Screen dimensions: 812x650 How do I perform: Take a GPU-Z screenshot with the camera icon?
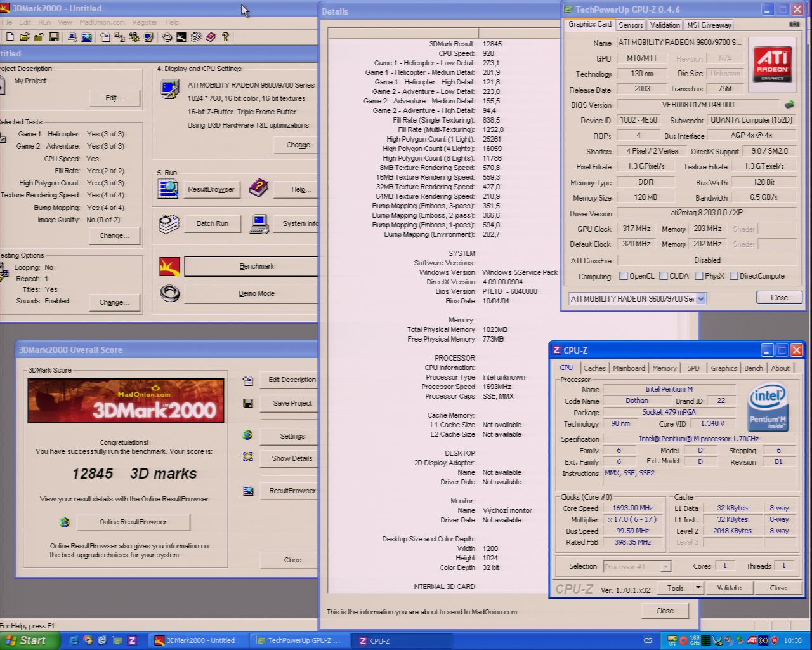point(794,24)
